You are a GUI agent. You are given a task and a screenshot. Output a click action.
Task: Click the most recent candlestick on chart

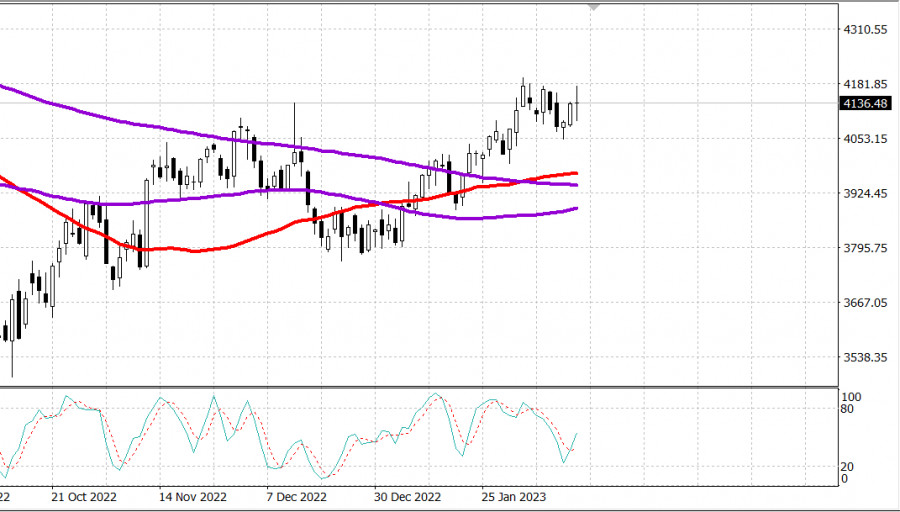coord(577,104)
